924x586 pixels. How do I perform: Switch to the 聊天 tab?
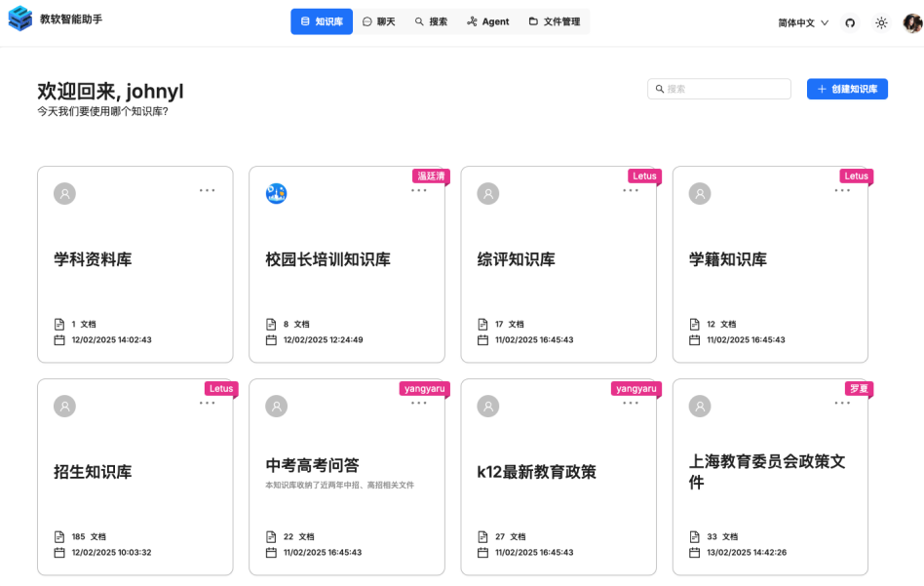click(x=378, y=21)
